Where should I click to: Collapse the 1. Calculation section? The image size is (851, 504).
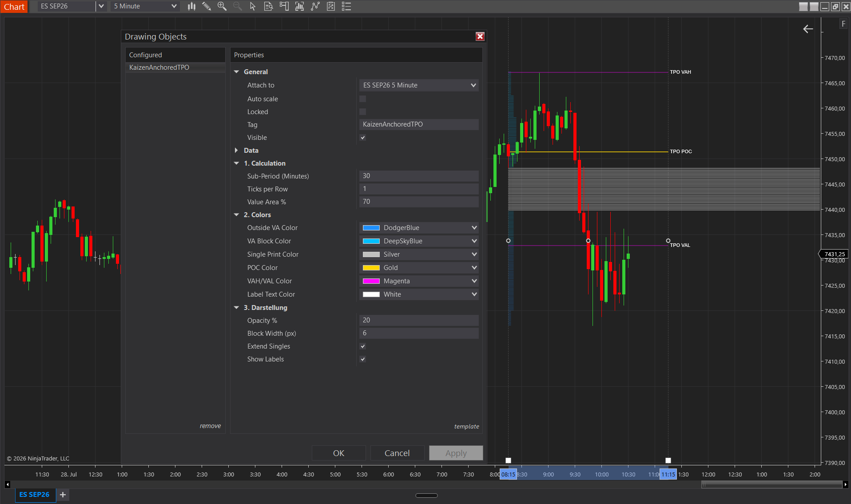[x=237, y=163]
